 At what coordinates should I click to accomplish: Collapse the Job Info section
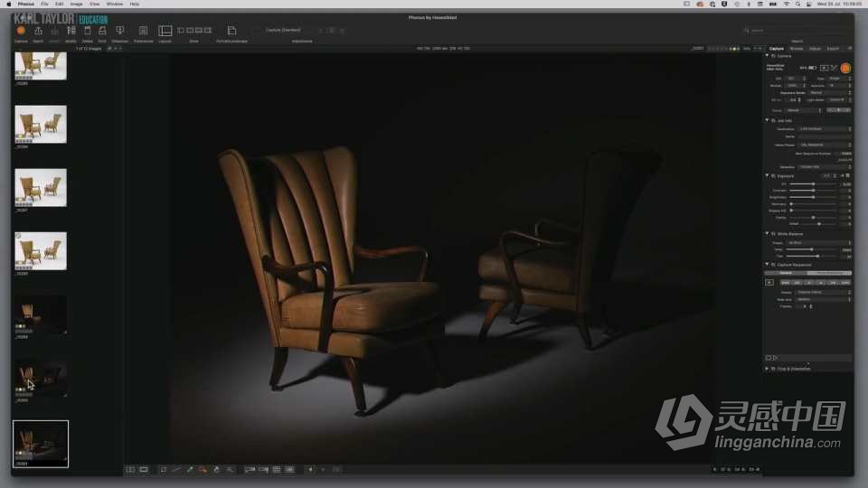(768, 120)
